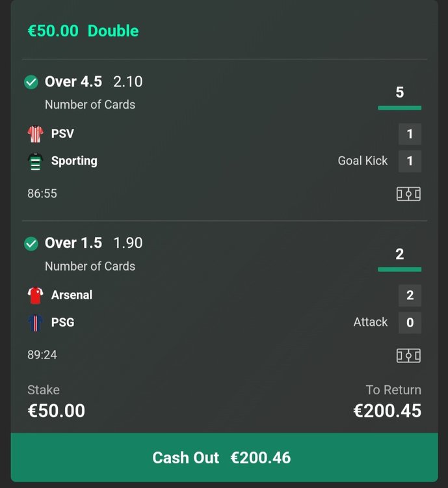Click the PSG blue jersey icon
The image size is (448, 488).
pos(36,323)
